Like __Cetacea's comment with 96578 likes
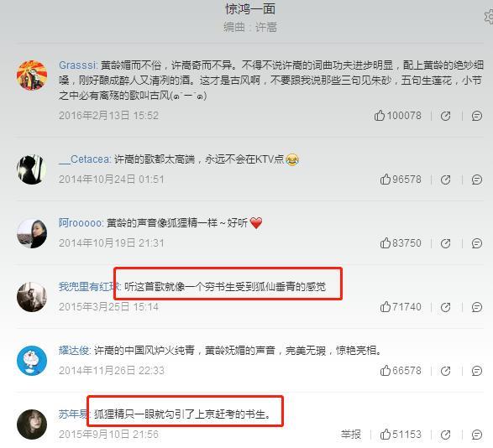The image size is (493, 448). [401, 180]
